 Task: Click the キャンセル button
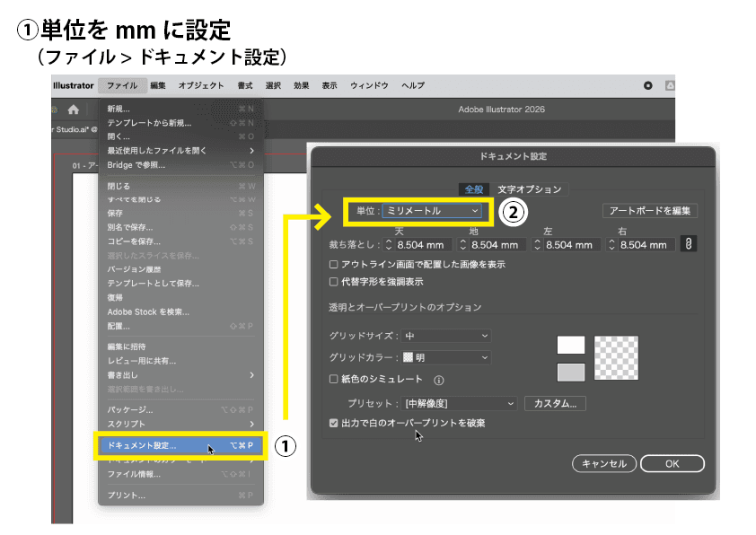click(604, 464)
